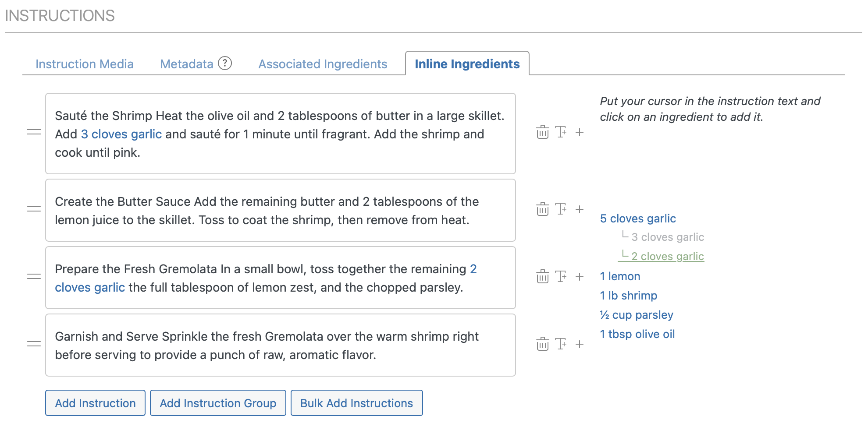Click drag handle of Gremolata instruction
This screenshot has width=868, height=423.
coord(34,276)
